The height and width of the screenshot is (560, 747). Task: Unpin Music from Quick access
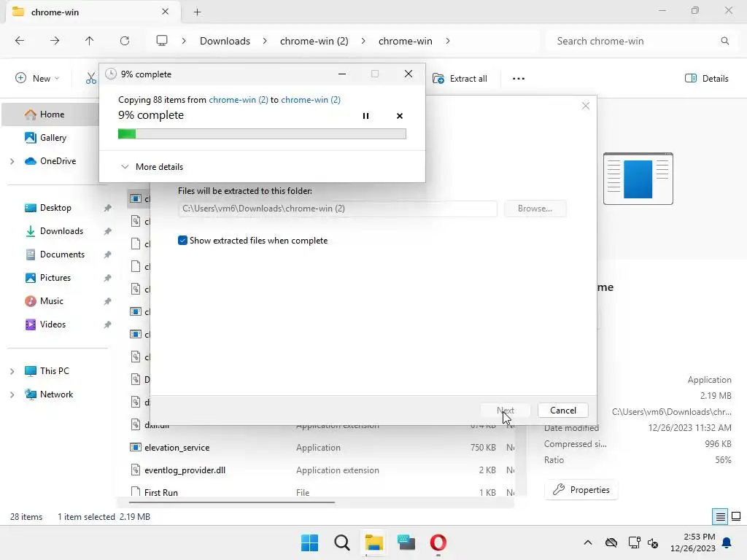(108, 301)
